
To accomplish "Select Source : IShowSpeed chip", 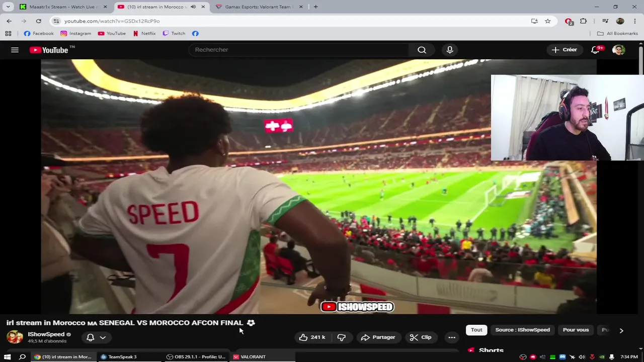I will click(522, 330).
